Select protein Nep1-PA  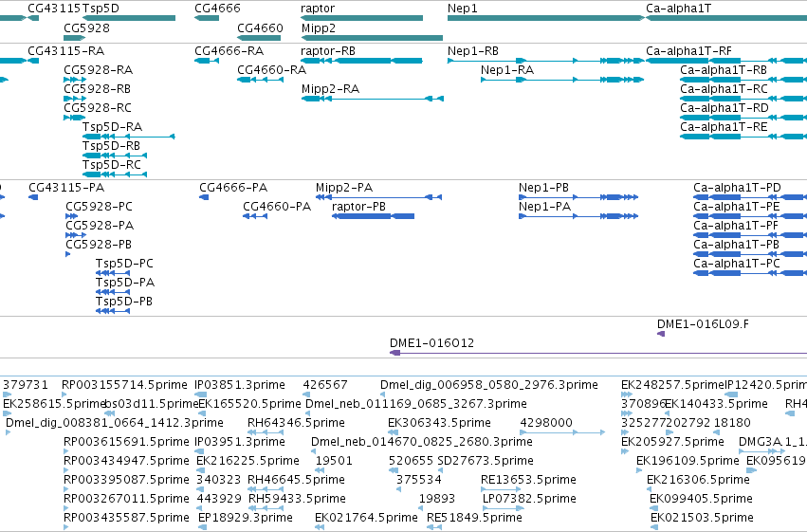[x=544, y=207]
